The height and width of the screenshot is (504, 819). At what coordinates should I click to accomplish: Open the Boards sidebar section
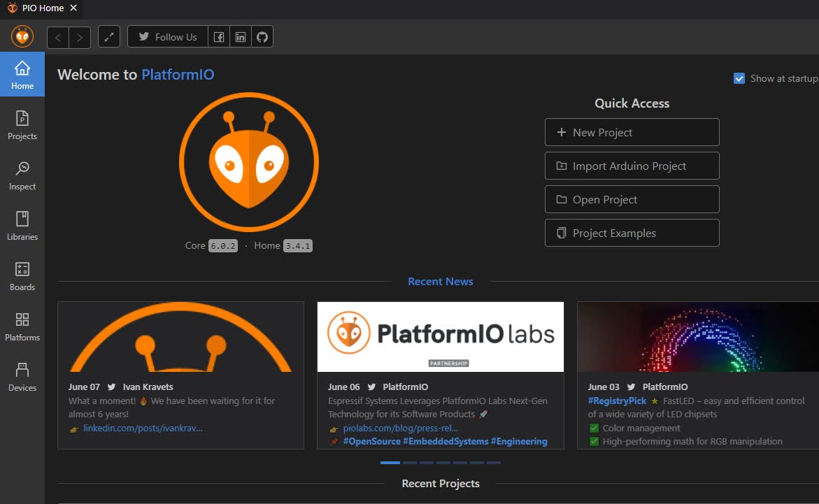click(22, 277)
